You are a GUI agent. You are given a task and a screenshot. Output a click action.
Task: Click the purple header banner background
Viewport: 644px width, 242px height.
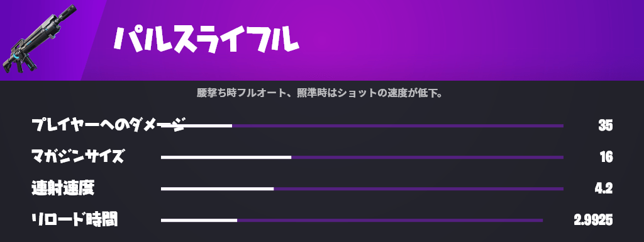452,40
